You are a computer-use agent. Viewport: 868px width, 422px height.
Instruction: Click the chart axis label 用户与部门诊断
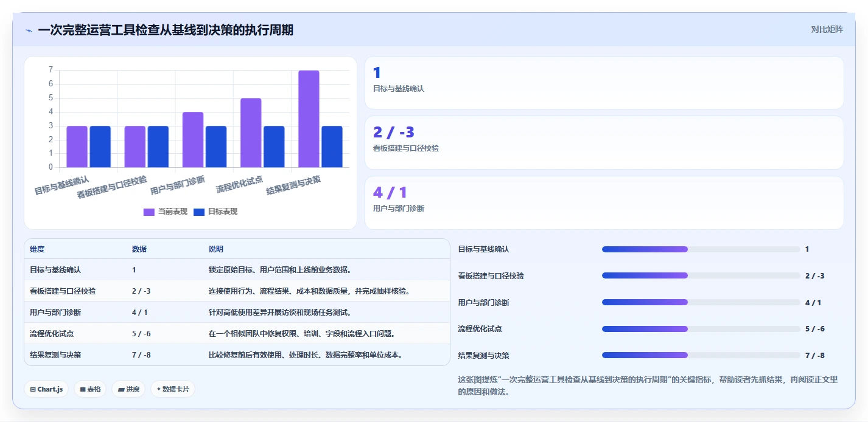point(177,185)
